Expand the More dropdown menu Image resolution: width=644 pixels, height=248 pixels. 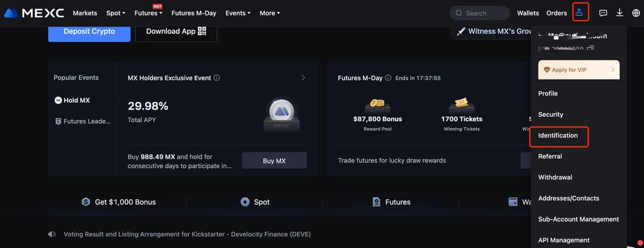270,13
